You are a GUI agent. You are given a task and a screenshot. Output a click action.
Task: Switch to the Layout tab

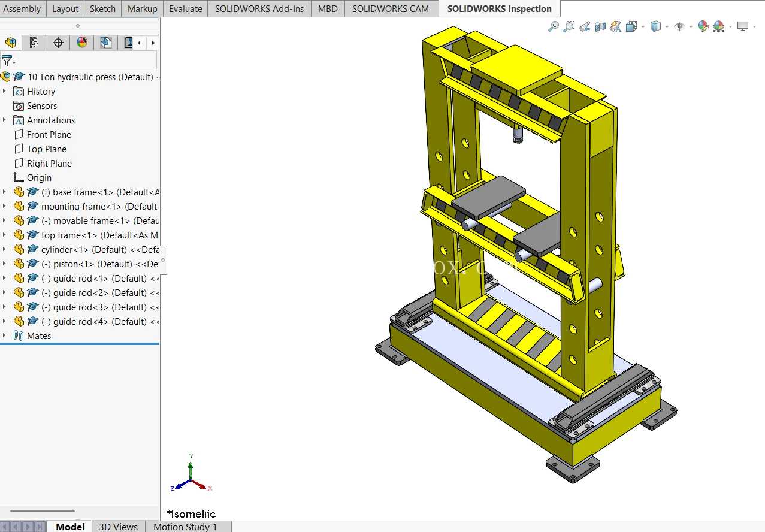tap(65, 8)
